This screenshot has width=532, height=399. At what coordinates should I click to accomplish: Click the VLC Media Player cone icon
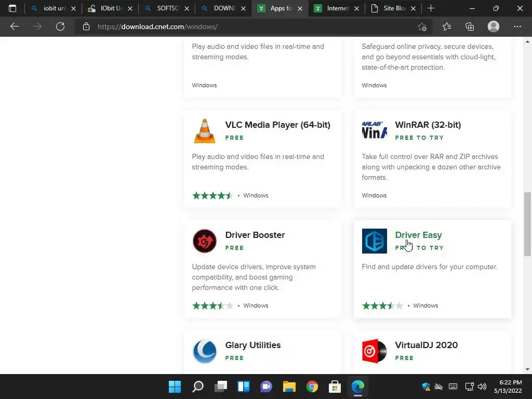[205, 131]
